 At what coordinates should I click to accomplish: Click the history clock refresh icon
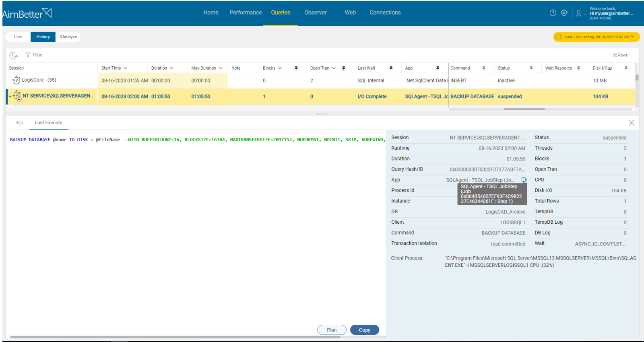click(13, 55)
